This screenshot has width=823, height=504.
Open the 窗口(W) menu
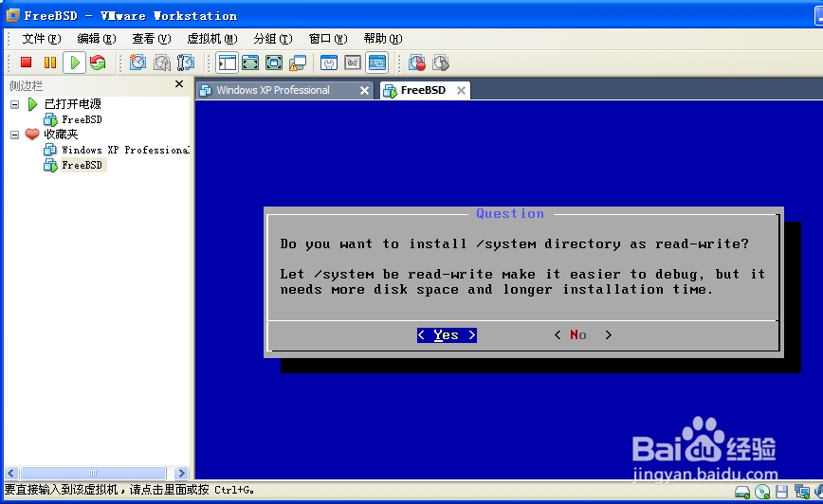[x=328, y=39]
